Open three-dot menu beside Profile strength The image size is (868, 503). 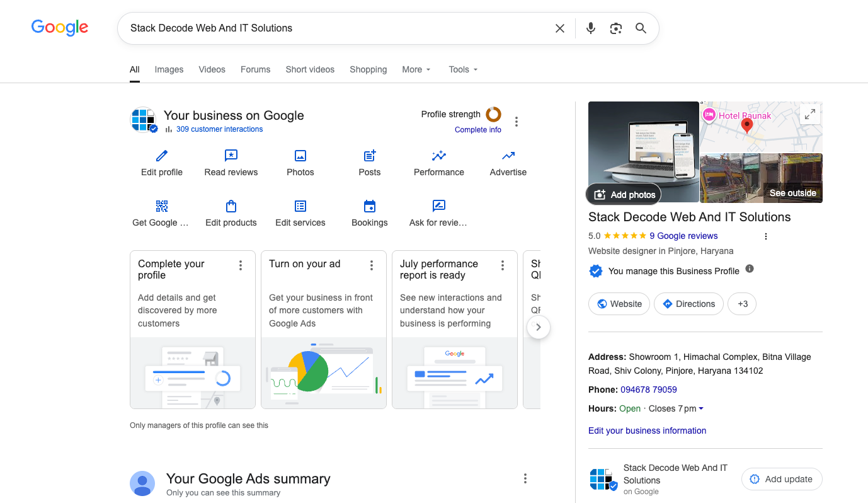(x=517, y=122)
